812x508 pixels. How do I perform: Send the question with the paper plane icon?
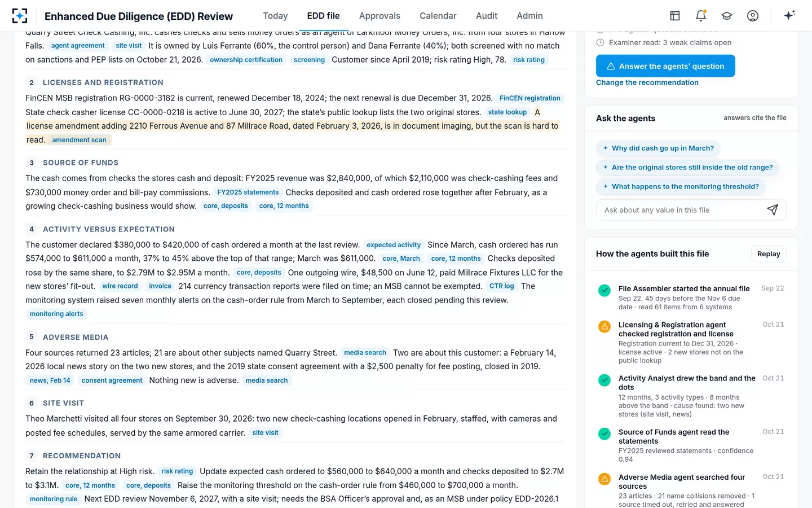coord(773,210)
